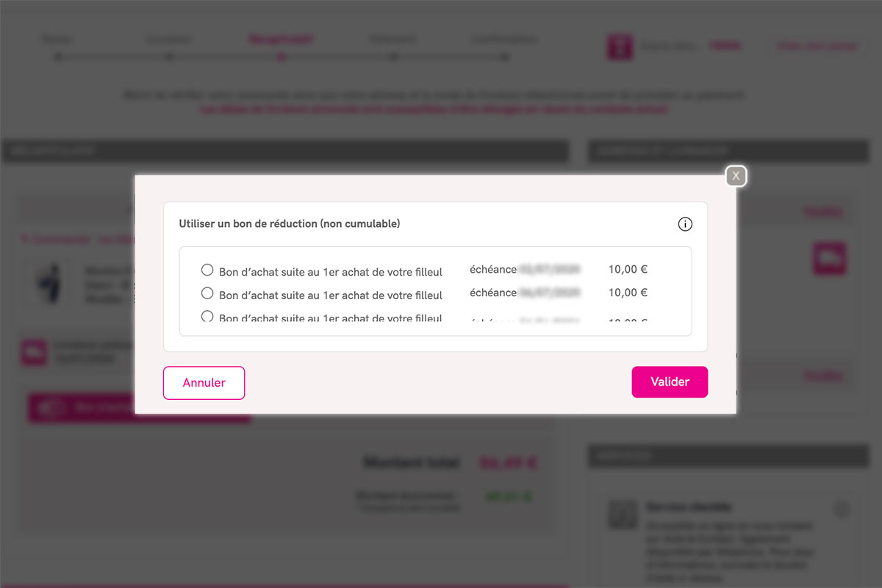Click the pink truck icon in the right panel
Image resolution: width=882 pixels, height=588 pixels.
pyautogui.click(x=829, y=259)
